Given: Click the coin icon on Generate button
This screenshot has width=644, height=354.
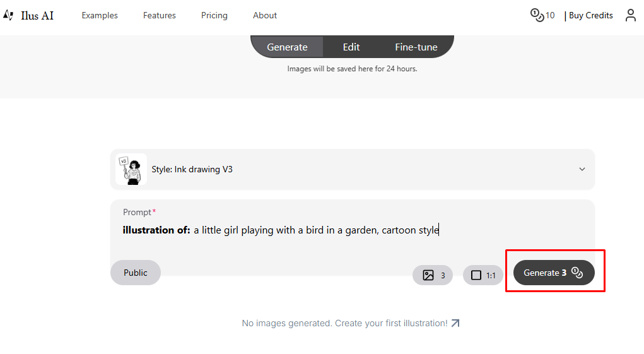Looking at the screenshot, I should click(x=577, y=273).
